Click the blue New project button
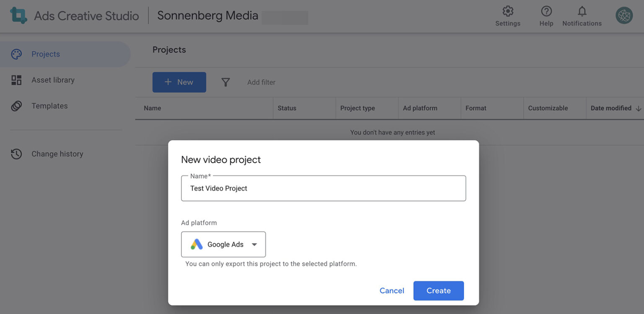Image resolution: width=644 pixels, height=314 pixels. 179,82
